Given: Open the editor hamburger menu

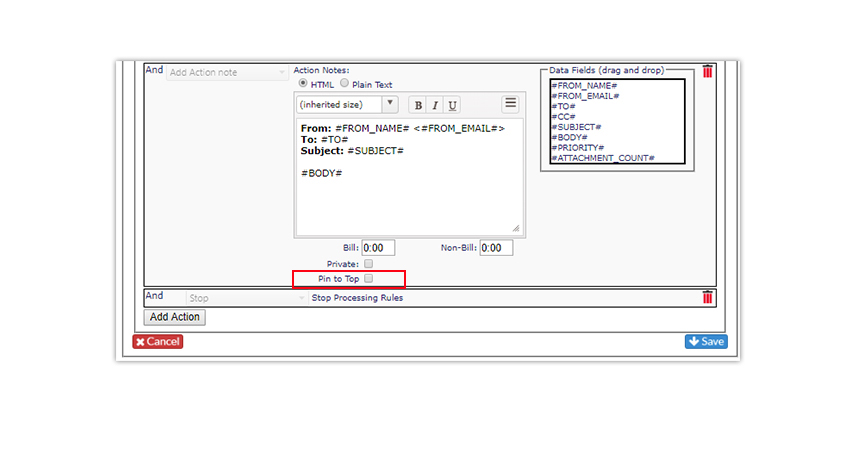Looking at the screenshot, I should coord(510,103).
